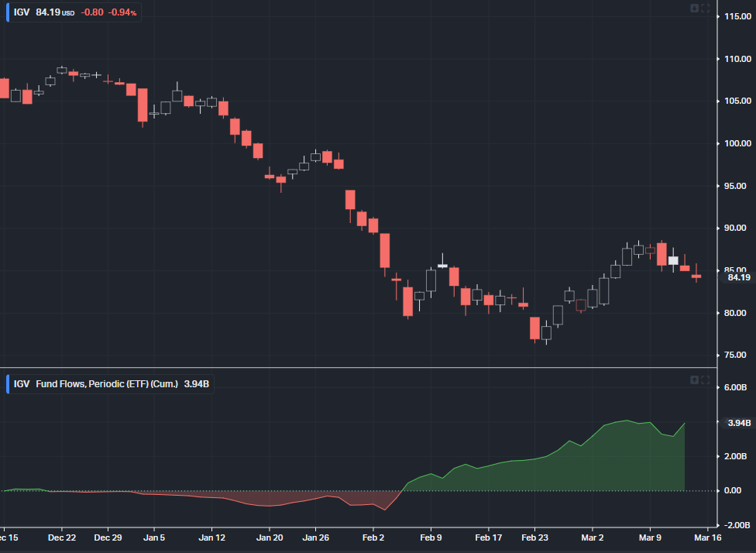
Task: Click the move pane up arrow icon
Action: point(694,380)
